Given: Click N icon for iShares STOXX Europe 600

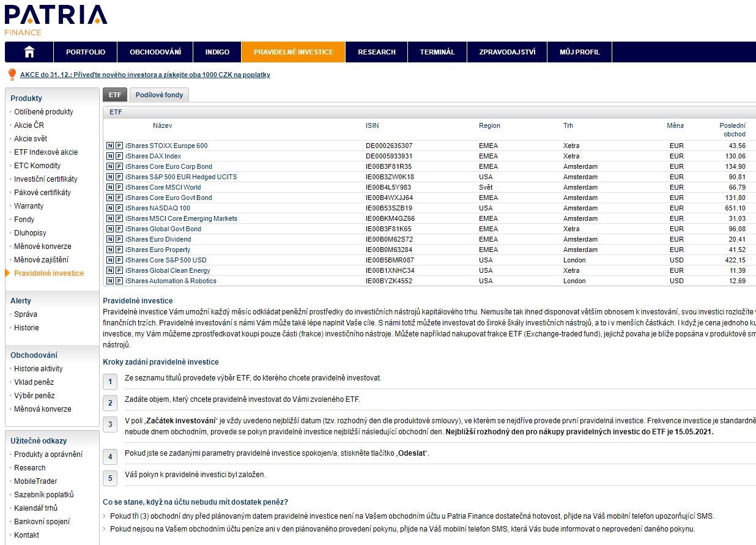Looking at the screenshot, I should point(110,146).
